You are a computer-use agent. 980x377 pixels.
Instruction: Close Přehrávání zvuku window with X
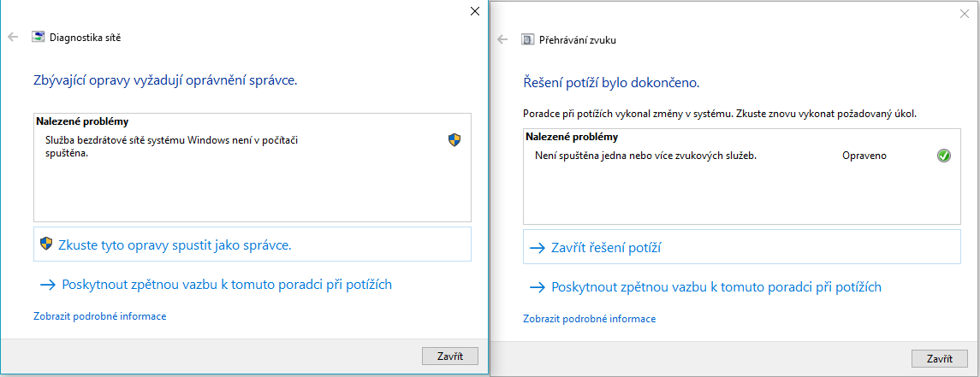[965, 14]
